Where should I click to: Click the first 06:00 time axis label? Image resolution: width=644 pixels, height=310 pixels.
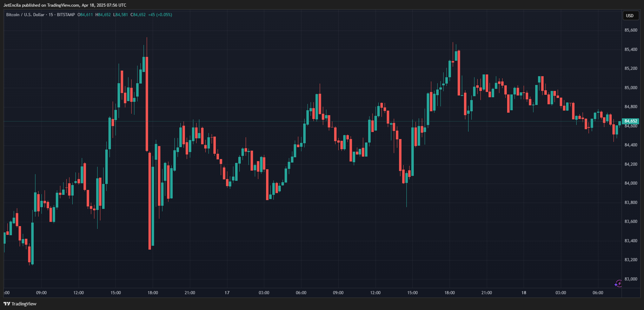pyautogui.click(x=301, y=293)
